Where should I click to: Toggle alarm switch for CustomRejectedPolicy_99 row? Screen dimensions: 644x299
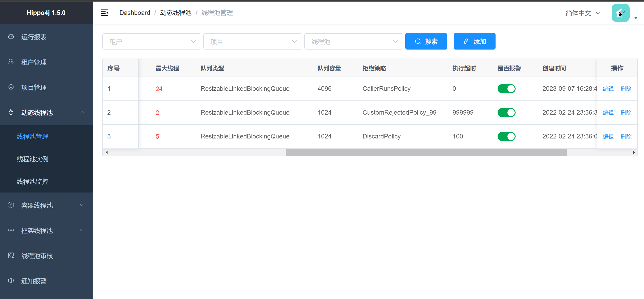click(x=506, y=113)
